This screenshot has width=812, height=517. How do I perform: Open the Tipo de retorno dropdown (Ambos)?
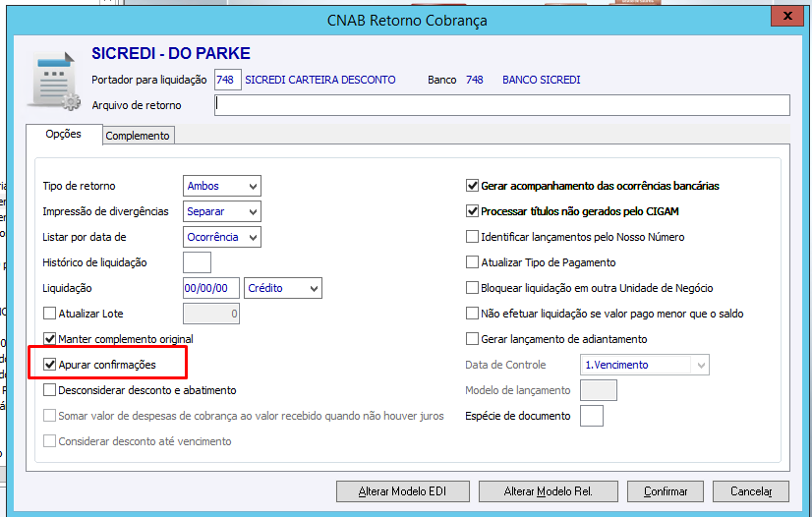(221, 186)
